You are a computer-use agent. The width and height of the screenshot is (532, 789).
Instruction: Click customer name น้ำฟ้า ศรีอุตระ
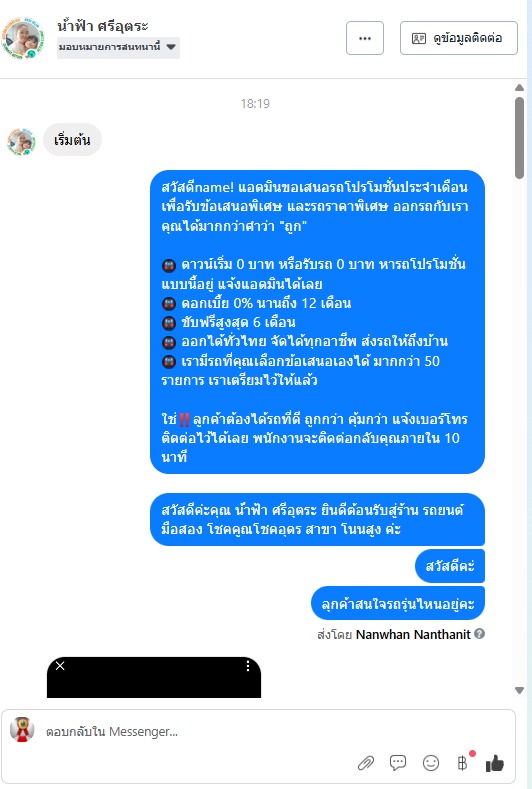(x=103, y=25)
